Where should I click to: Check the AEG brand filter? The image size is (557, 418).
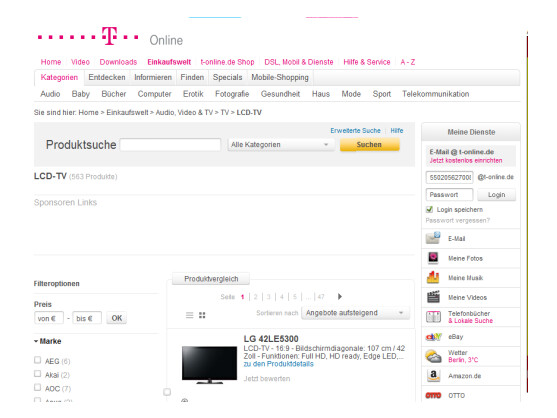tap(38, 360)
